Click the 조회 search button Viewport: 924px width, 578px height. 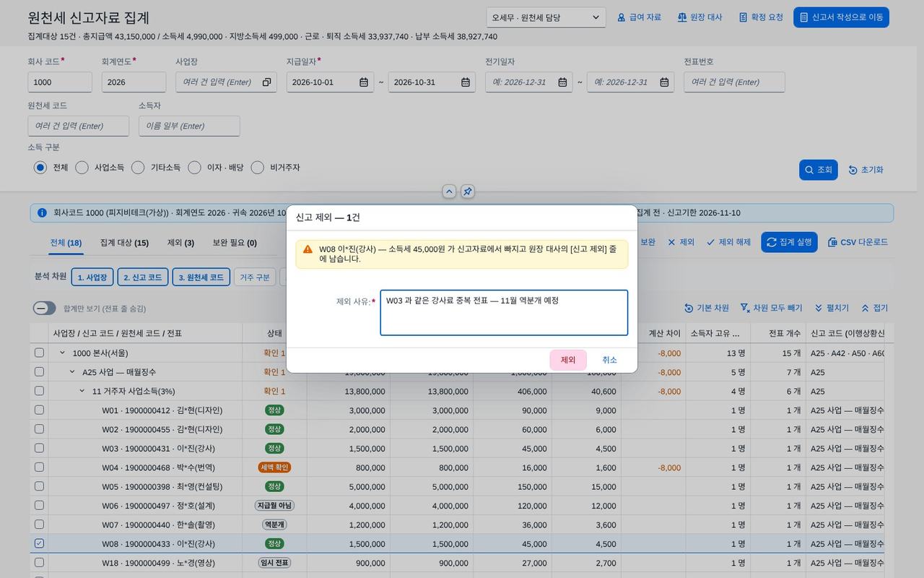tap(819, 170)
